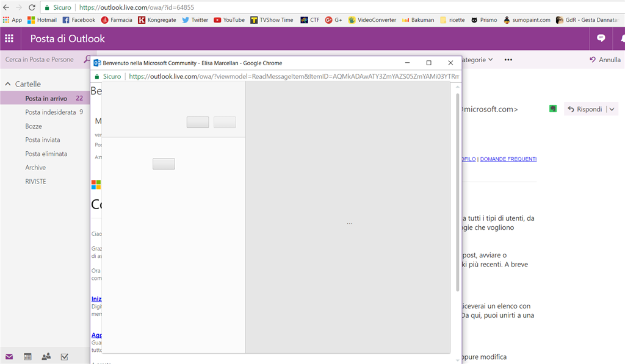
Task: Switch to the People module icon
Action: (x=46, y=357)
